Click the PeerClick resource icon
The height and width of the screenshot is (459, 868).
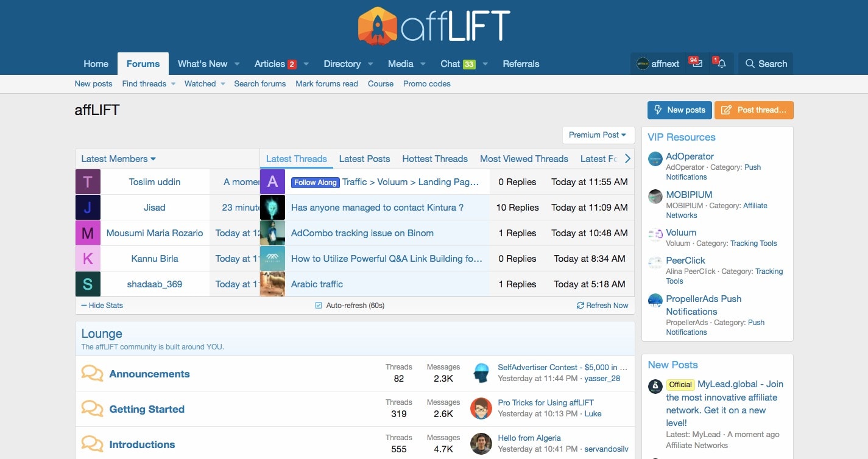(x=655, y=262)
